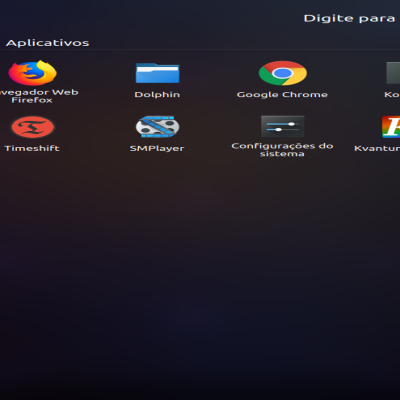This screenshot has height=400, width=400.
Task: Click the 'Timeshift' app label
Action: click(32, 148)
